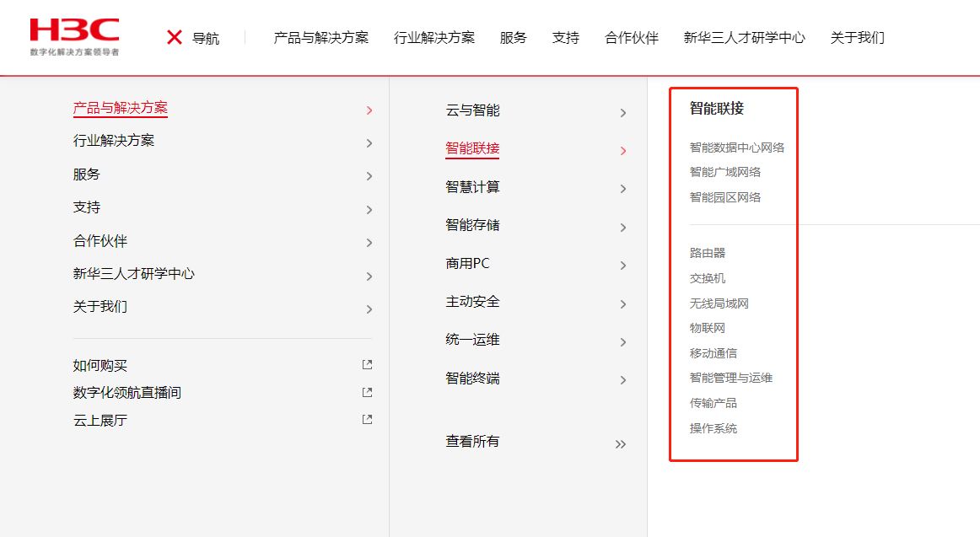Image resolution: width=980 pixels, height=537 pixels.
Task: Expand chevron next to 统一运维
Action: tap(623, 343)
